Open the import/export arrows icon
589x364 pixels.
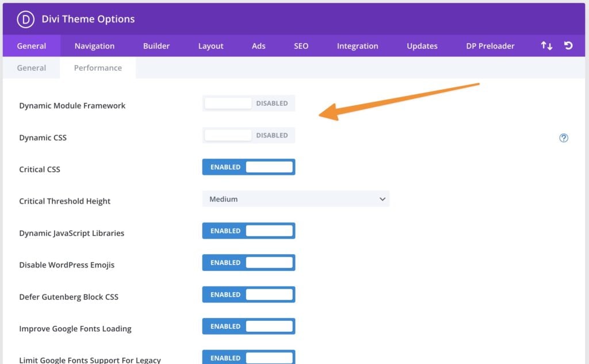(546, 46)
